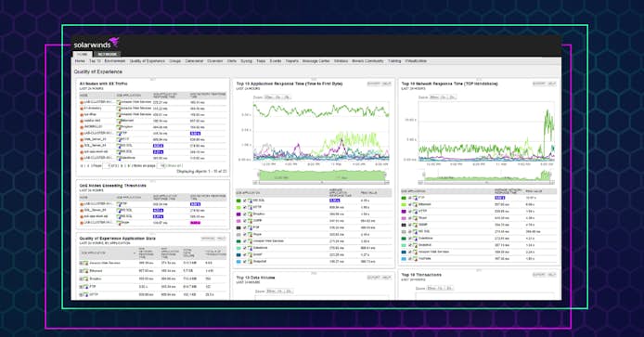Toggle FTP checkbox in Network Response Time legend
This screenshot has height=337, width=644.
coord(410,198)
